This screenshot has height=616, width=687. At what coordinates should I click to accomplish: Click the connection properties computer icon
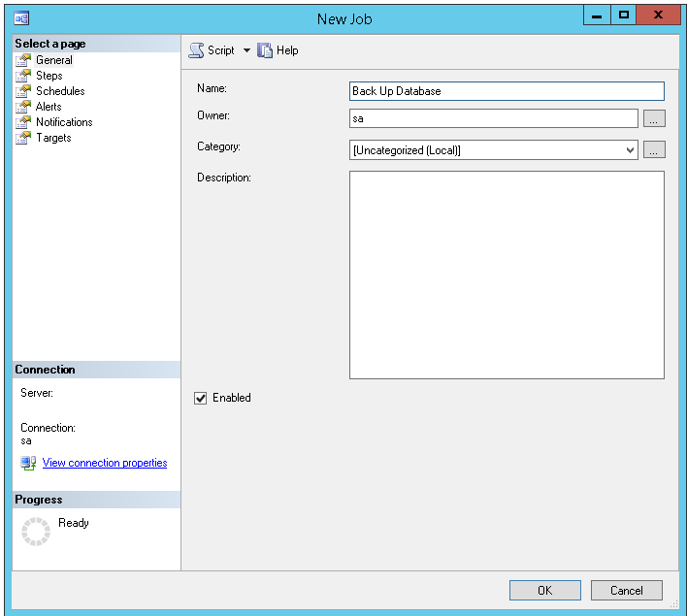28,463
